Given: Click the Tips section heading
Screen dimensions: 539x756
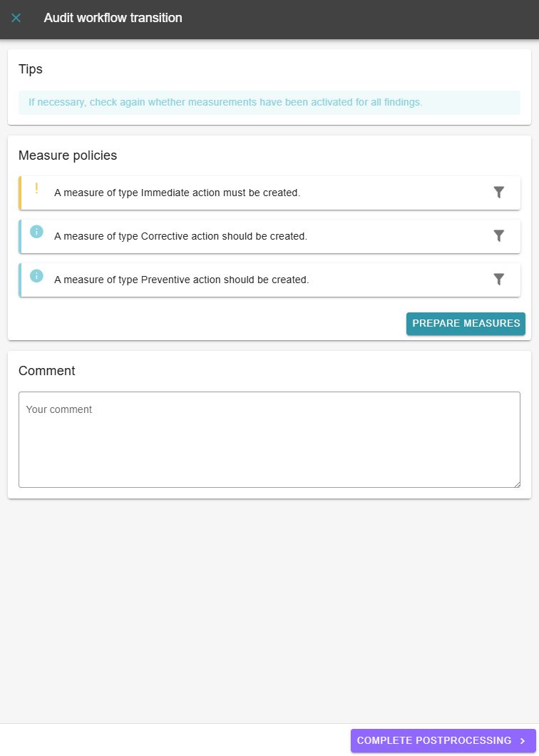Looking at the screenshot, I should pos(31,69).
